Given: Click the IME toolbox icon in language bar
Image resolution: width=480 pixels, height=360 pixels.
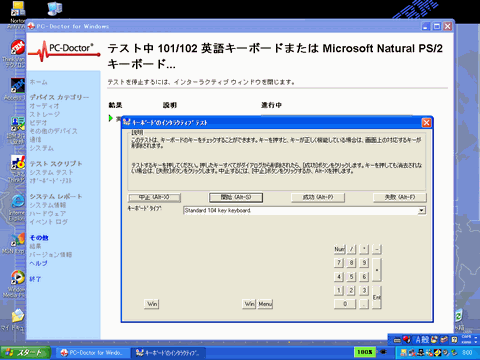Looking at the screenshot, I should point(444,340).
